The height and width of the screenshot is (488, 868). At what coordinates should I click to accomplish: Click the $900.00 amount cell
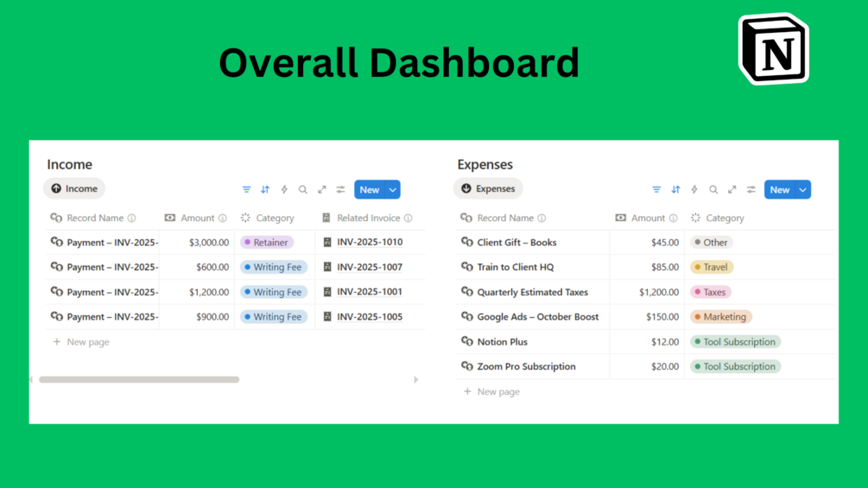tap(197, 317)
